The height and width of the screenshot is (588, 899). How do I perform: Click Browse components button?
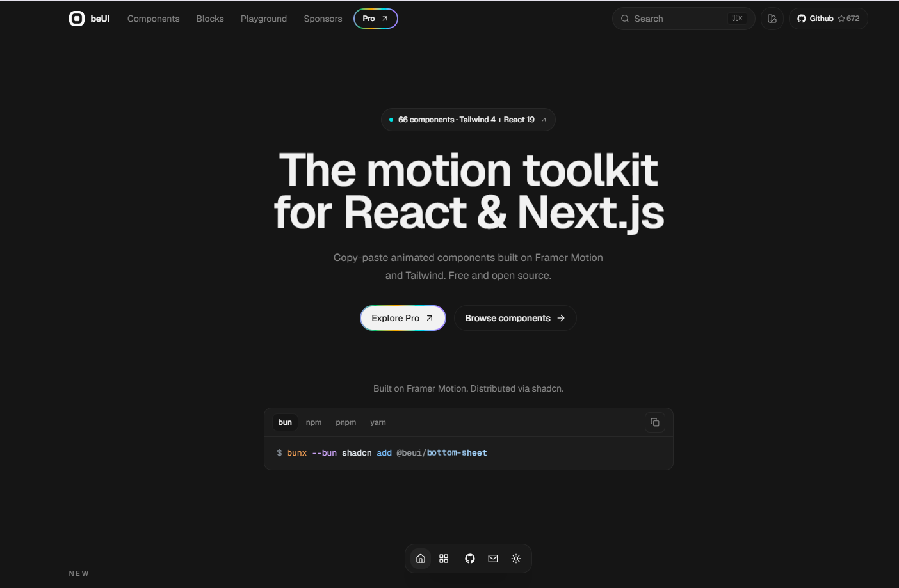(515, 318)
